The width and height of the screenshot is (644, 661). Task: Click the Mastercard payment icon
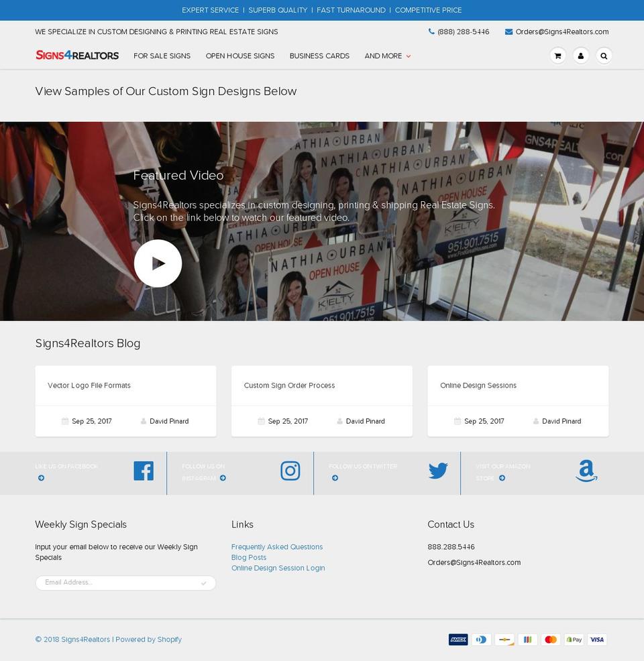click(551, 640)
